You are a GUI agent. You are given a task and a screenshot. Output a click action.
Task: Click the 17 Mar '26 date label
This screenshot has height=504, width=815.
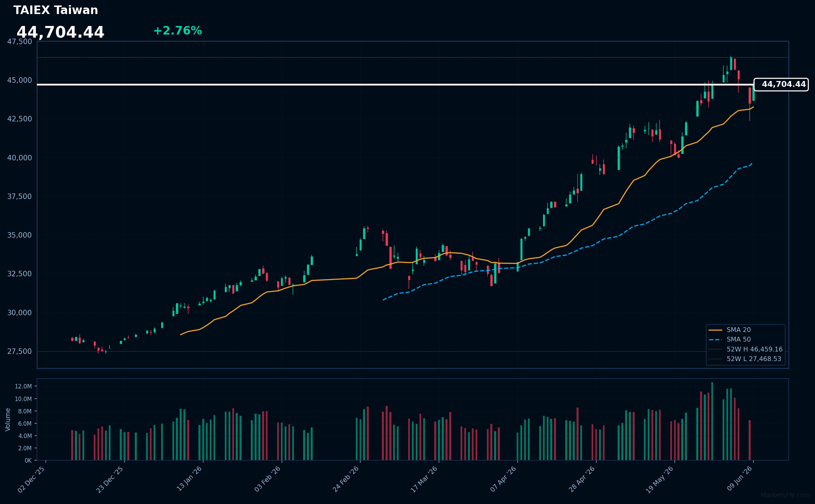click(x=424, y=479)
